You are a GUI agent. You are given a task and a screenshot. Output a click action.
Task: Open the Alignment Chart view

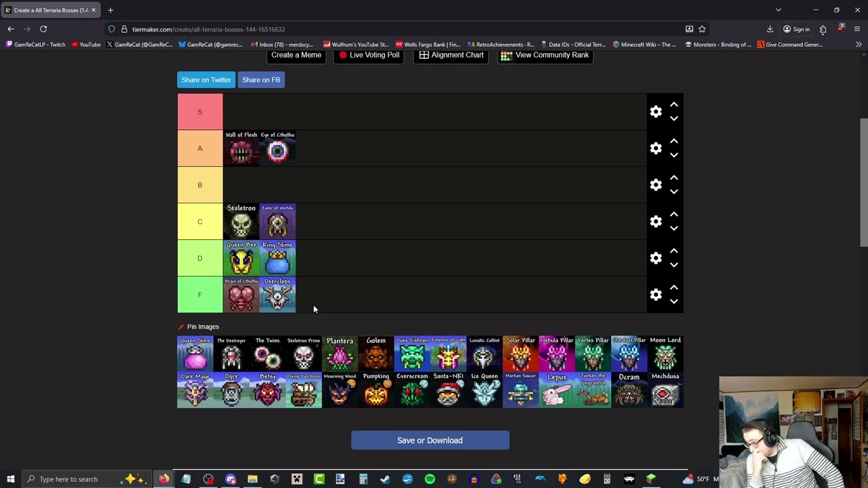point(452,56)
